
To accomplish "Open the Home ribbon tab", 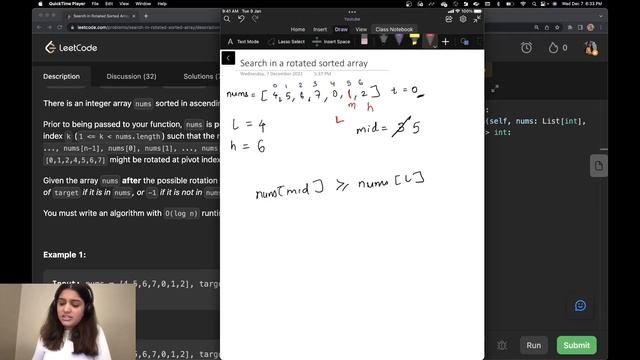I will click(x=298, y=29).
